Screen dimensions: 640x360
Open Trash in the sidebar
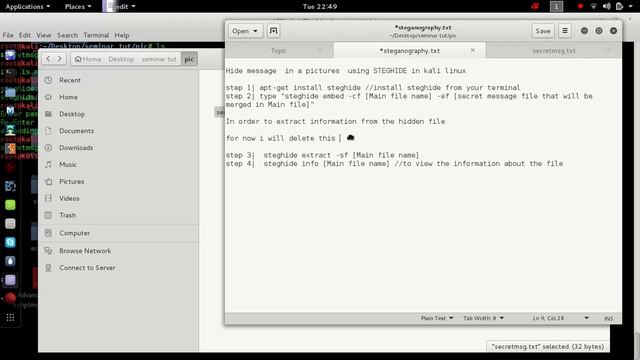tap(118, 215)
